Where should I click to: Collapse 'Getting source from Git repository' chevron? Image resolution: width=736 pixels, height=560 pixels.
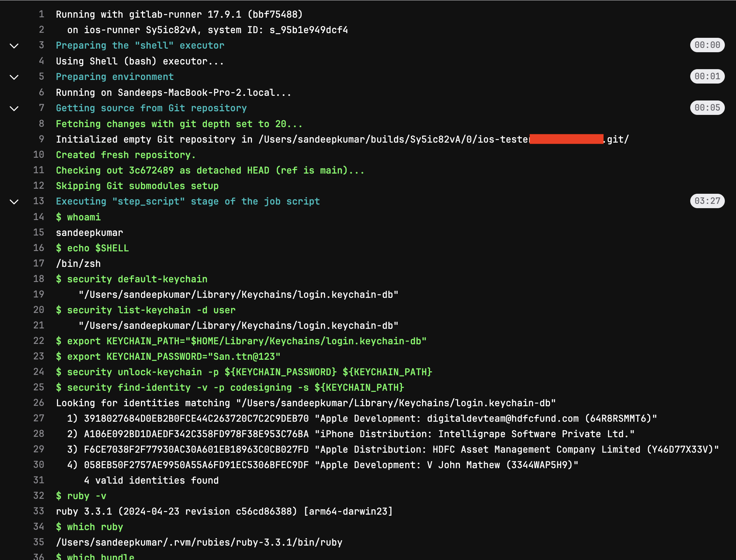point(14,108)
